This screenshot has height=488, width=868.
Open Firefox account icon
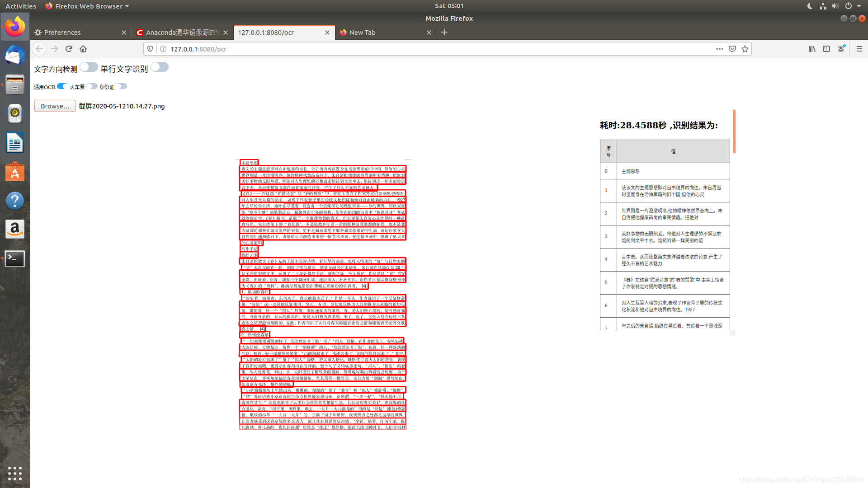pos(841,49)
